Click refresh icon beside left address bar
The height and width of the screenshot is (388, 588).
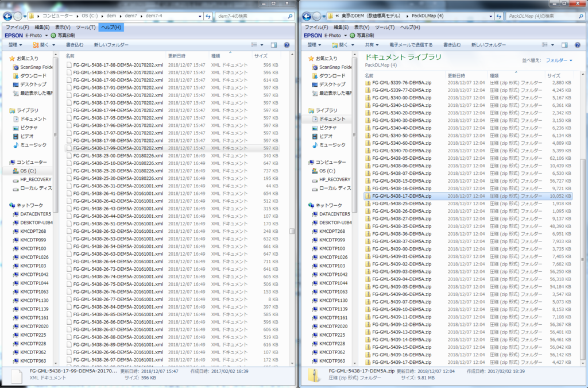pyautogui.click(x=208, y=16)
